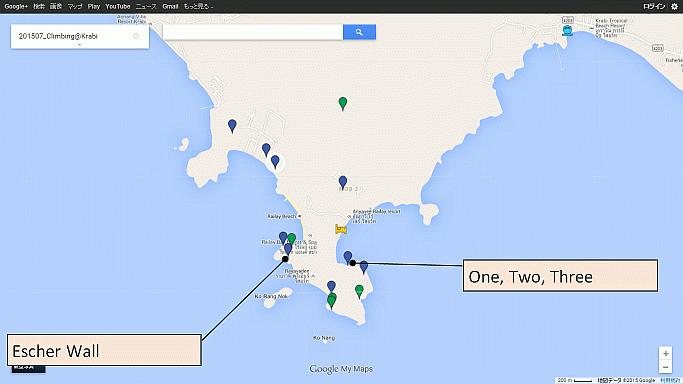Select the green pin next to Railay Bay Resort

(x=292, y=239)
